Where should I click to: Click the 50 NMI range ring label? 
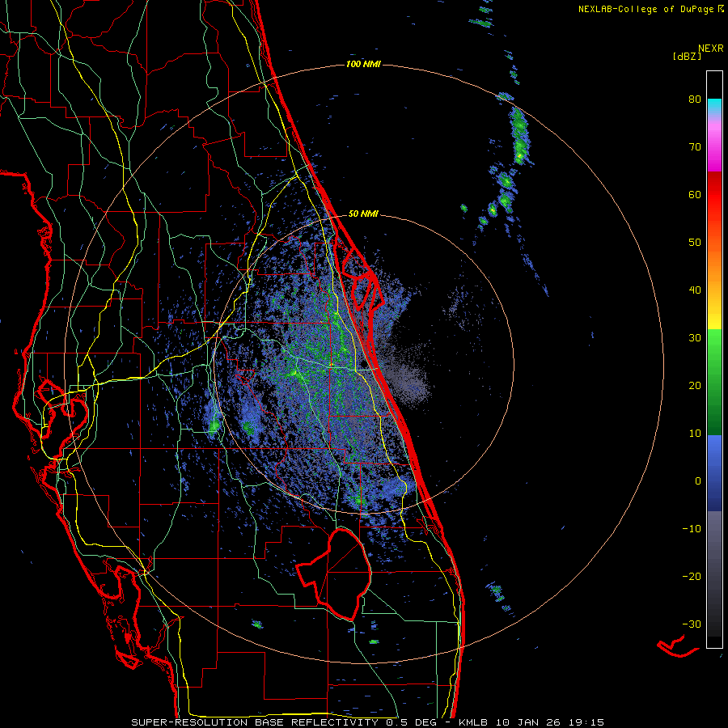[363, 214]
